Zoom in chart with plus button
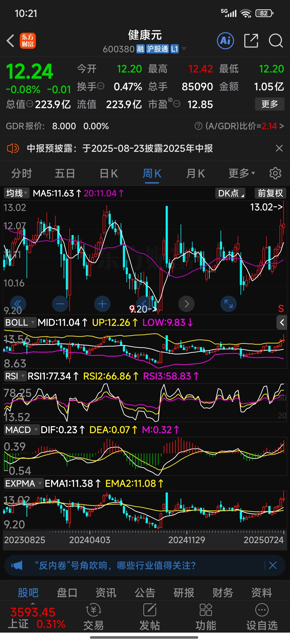The height and width of the screenshot is (644, 290). 102,304
